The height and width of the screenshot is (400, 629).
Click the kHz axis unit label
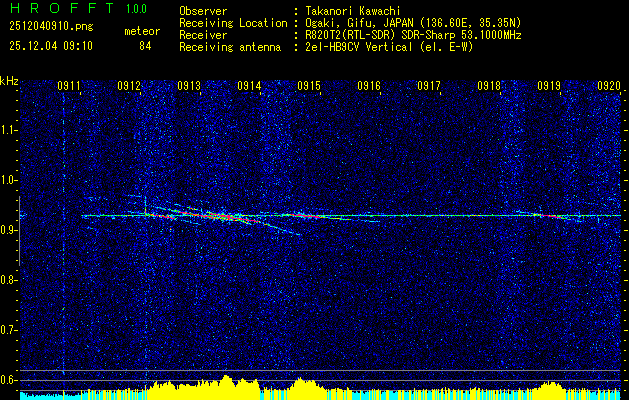9,81
